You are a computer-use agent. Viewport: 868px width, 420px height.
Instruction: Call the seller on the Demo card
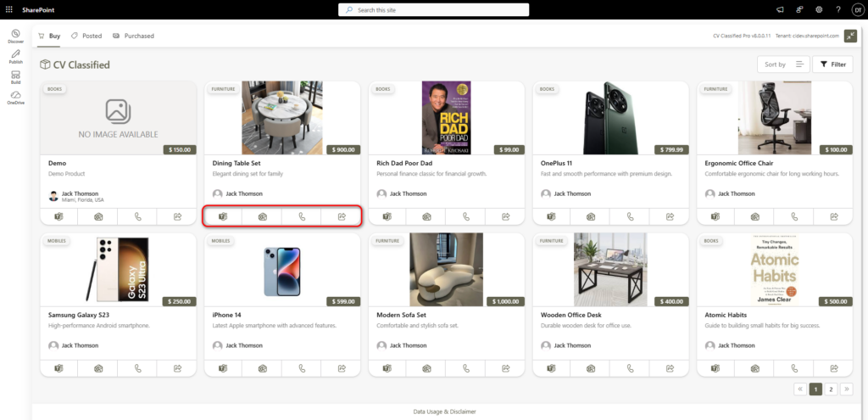click(x=138, y=216)
